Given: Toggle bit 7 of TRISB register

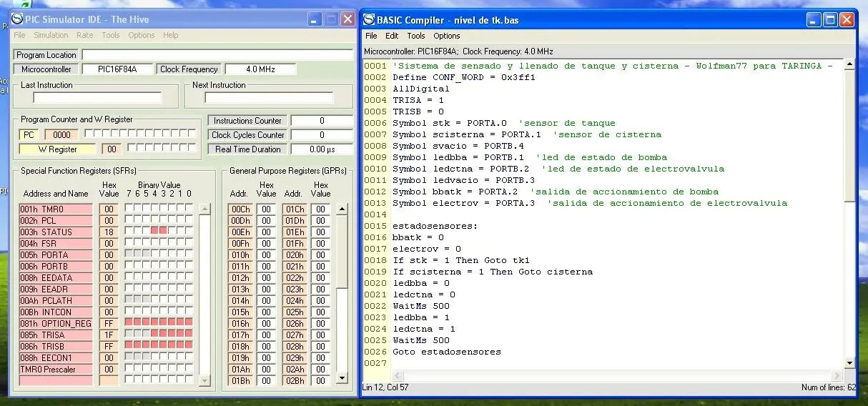Looking at the screenshot, I should click(x=129, y=346).
